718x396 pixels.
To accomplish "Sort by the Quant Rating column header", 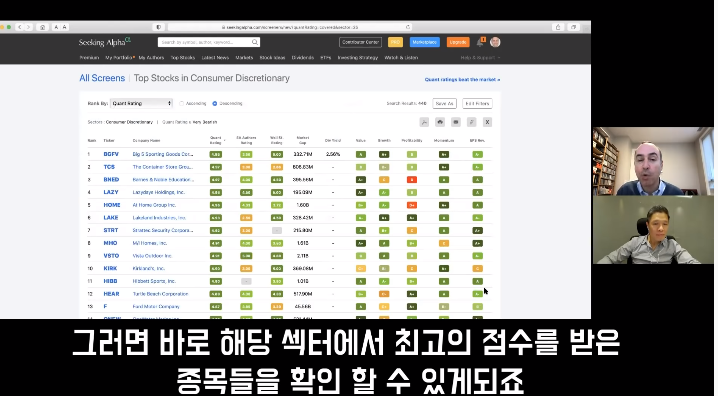I will point(215,140).
